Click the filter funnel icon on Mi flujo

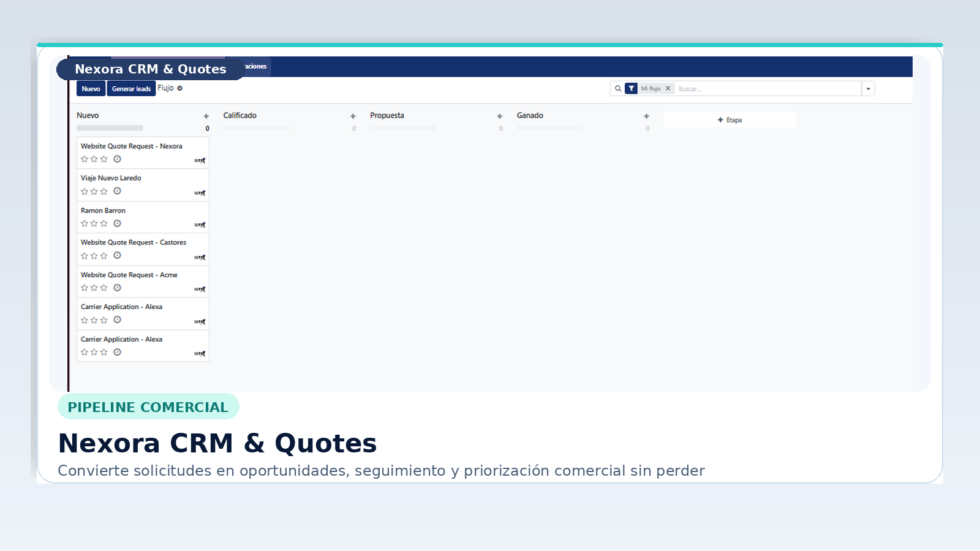coord(631,89)
